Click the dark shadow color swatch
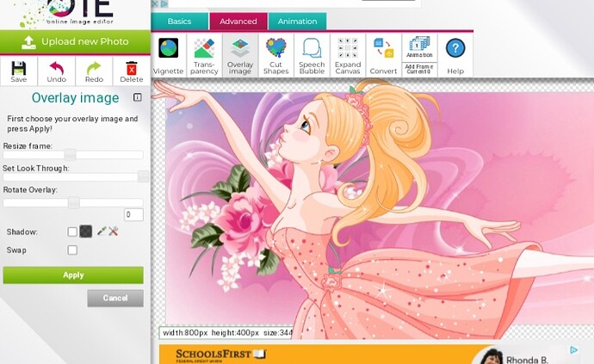The height and width of the screenshot is (364, 594). click(86, 231)
